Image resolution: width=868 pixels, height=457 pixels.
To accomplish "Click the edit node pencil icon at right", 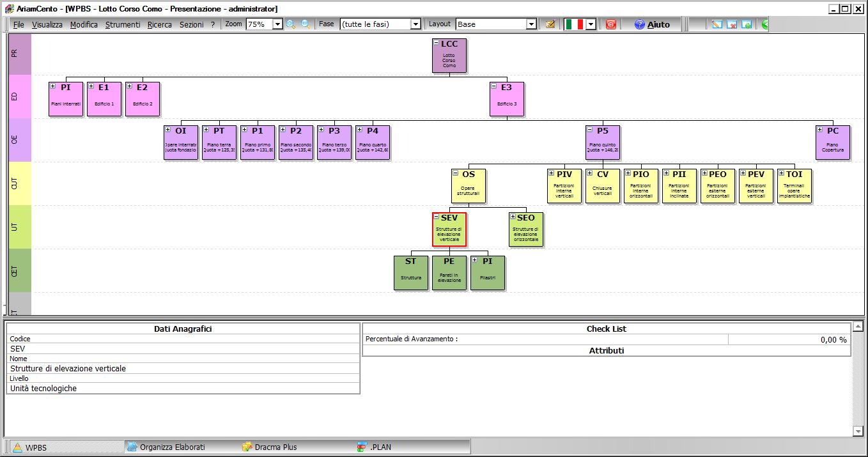I will (x=717, y=24).
